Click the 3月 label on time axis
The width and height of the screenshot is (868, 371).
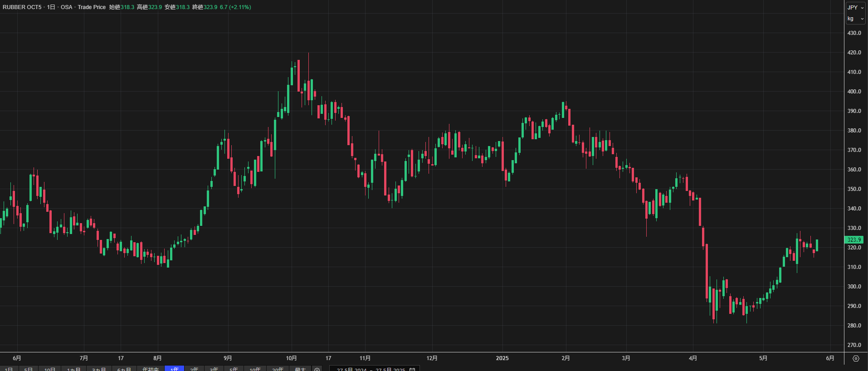[x=626, y=358]
